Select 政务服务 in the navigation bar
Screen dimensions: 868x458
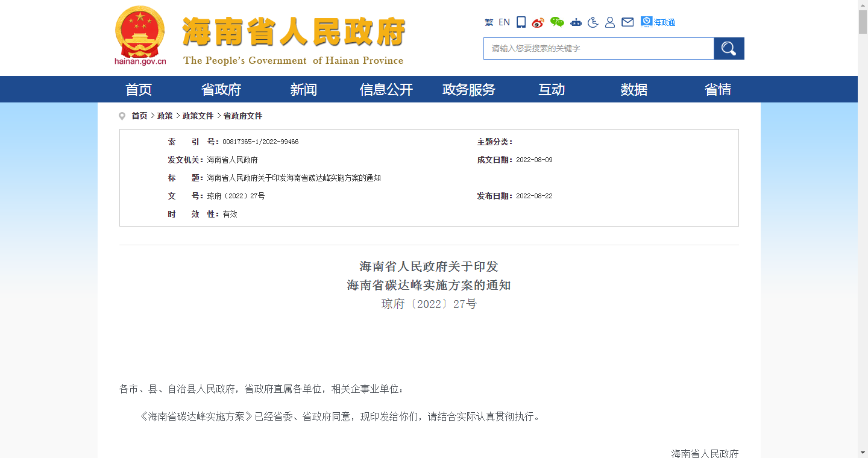click(468, 90)
